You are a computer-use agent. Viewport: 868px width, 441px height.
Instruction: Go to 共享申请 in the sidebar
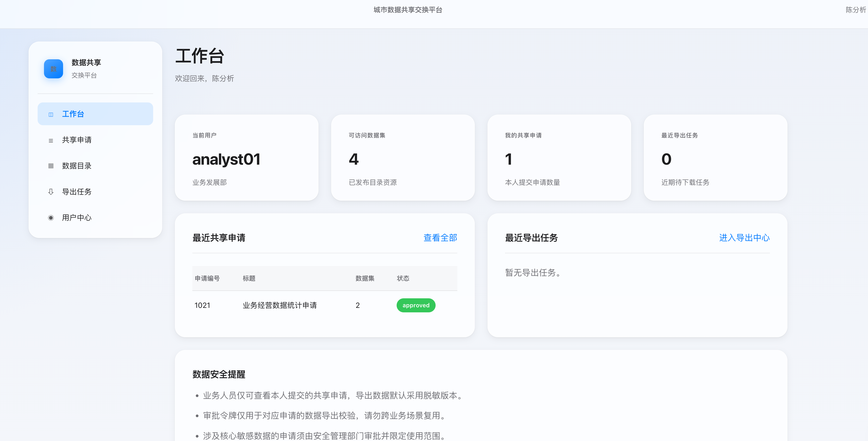(x=95, y=140)
